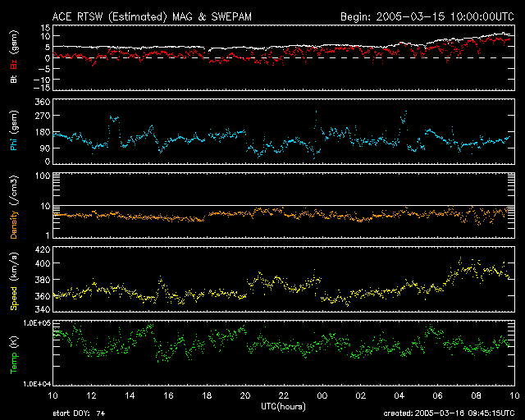Viewport: 525px width, 420px height.
Task: Click the orange 'Density (/cm3)' axis label
Action: (x=14, y=208)
